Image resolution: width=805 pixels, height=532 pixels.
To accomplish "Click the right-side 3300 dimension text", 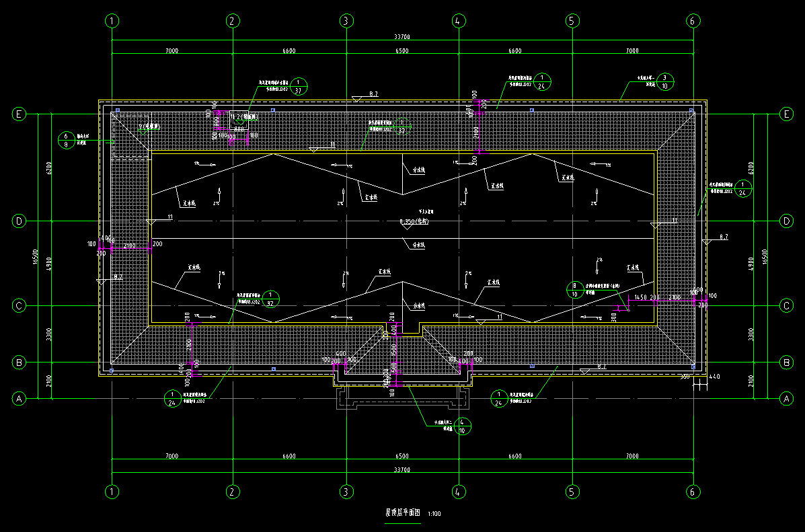I will [770, 334].
